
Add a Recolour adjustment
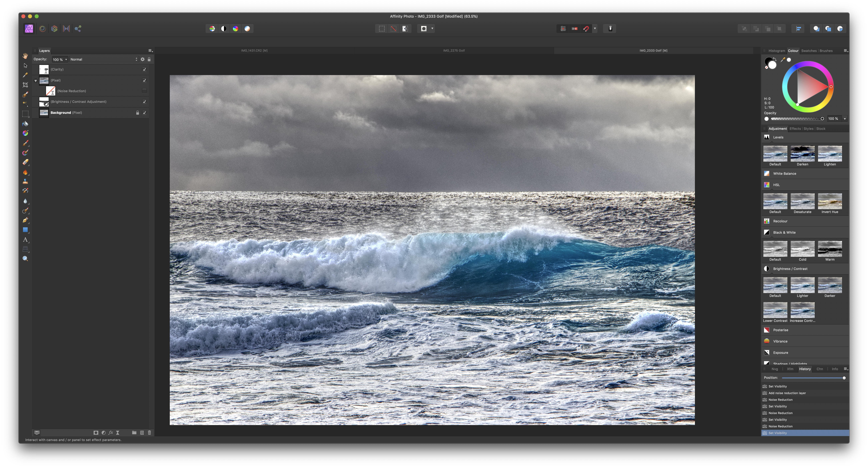(x=805, y=221)
